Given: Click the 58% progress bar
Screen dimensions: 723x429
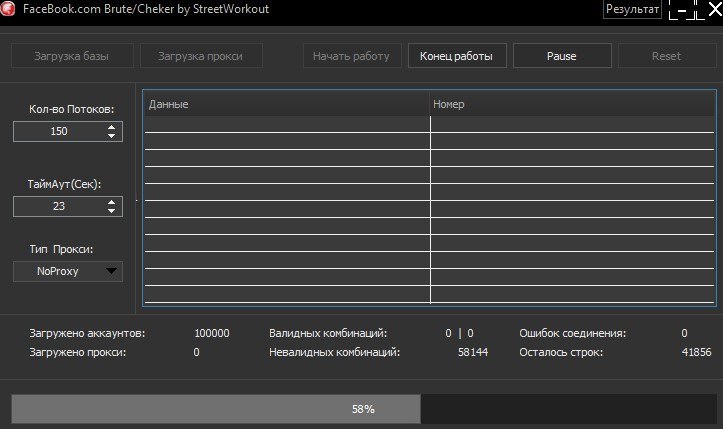Looking at the screenshot, I should [x=364, y=409].
